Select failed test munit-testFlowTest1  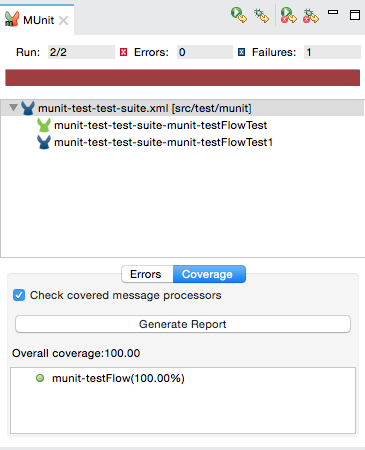pos(163,142)
